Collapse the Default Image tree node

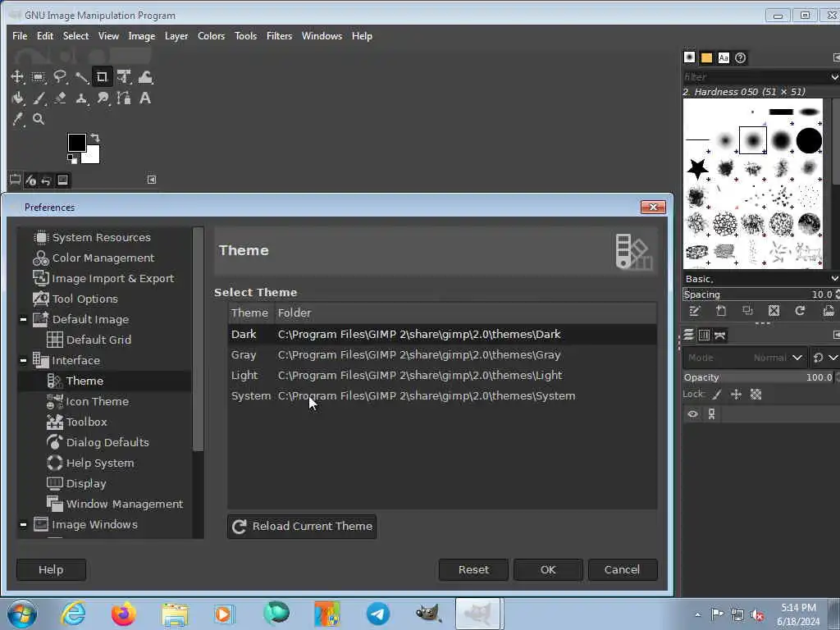23,319
